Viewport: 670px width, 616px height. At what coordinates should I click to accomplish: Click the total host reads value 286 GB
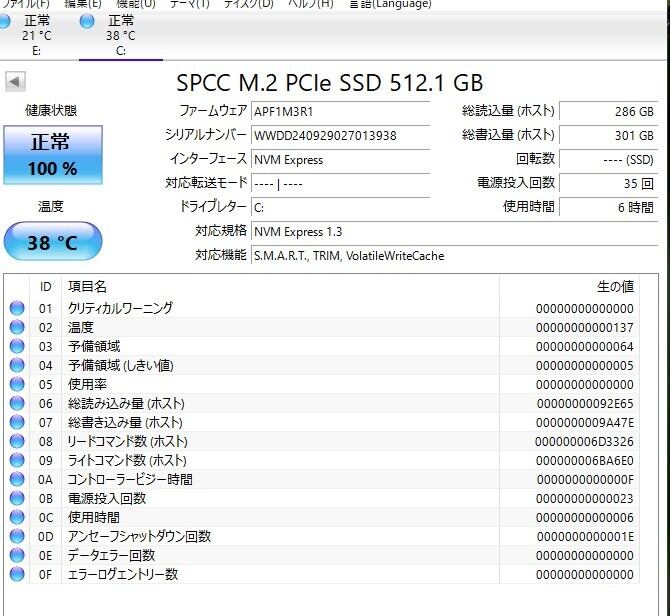click(608, 112)
